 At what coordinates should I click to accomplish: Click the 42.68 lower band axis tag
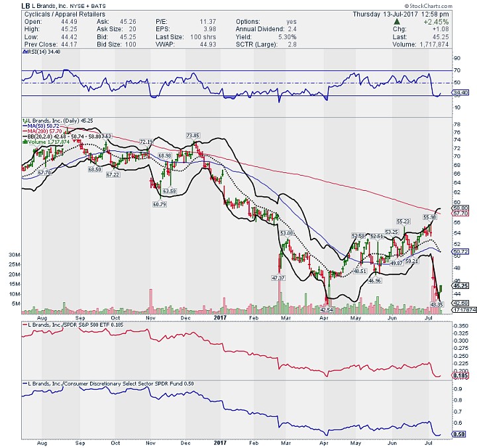click(461, 303)
